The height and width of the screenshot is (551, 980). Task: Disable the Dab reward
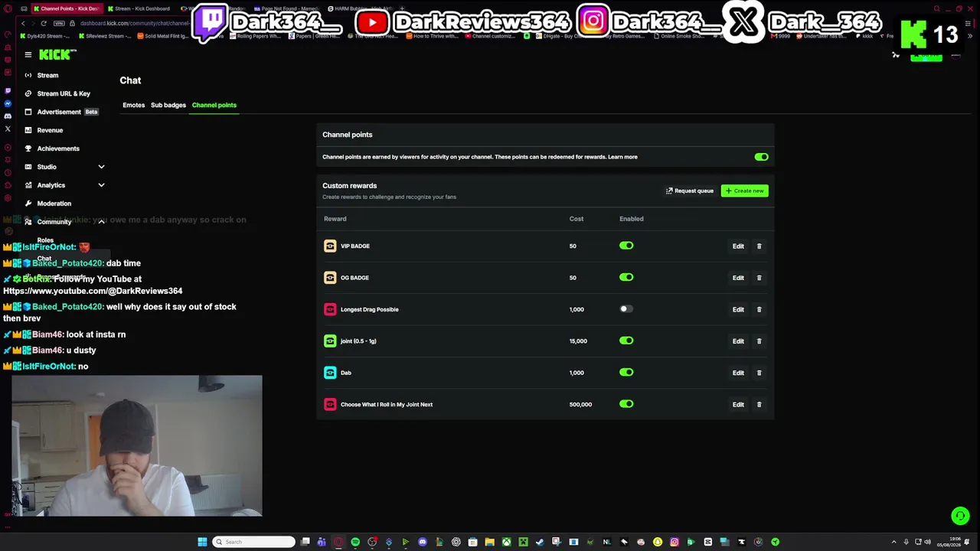pos(626,372)
